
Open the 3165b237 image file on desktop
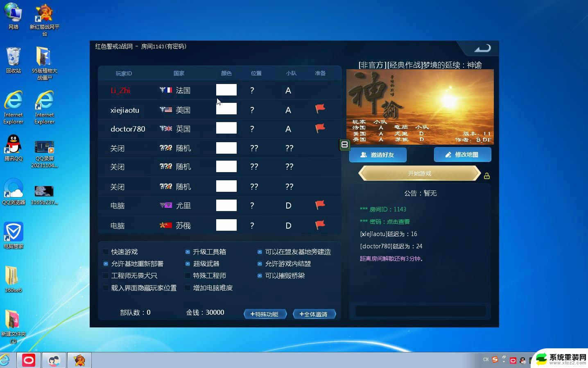tap(44, 195)
